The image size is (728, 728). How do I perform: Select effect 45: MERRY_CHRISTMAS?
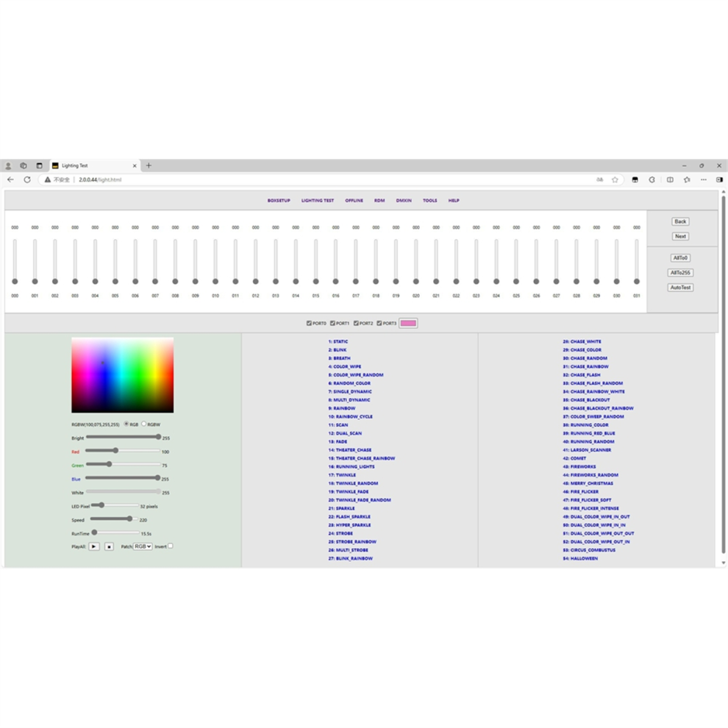click(588, 483)
